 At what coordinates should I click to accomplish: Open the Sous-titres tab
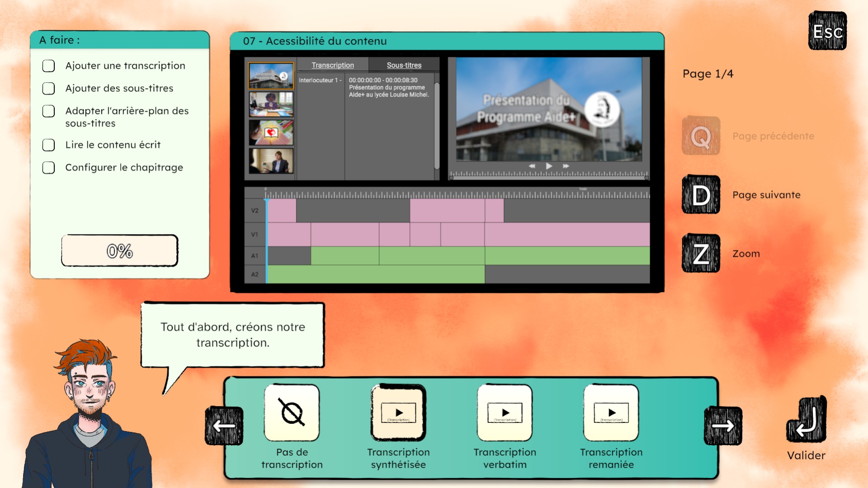(404, 65)
